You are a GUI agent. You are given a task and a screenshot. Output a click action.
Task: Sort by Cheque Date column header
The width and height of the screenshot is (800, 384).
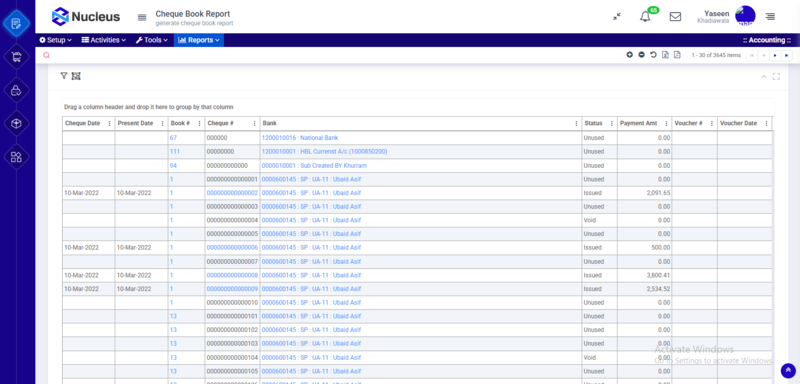(x=83, y=123)
